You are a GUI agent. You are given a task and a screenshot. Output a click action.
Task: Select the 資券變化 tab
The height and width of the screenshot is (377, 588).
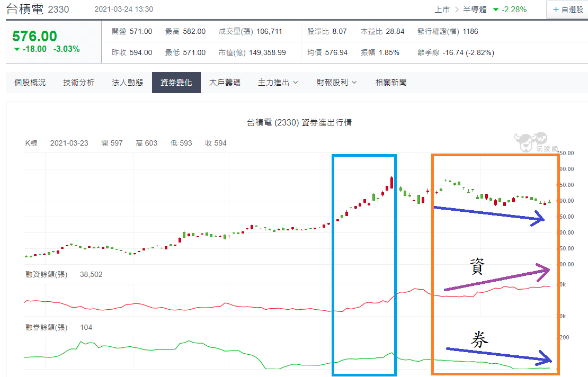(176, 83)
